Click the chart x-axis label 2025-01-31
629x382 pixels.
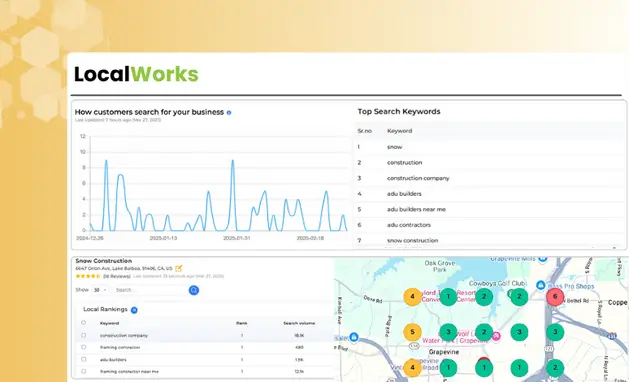pyautogui.click(x=237, y=238)
